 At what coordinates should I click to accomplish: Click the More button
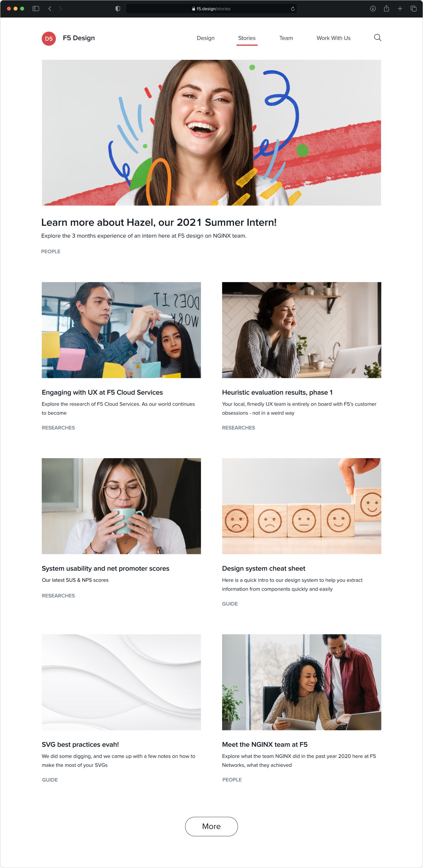click(x=211, y=826)
